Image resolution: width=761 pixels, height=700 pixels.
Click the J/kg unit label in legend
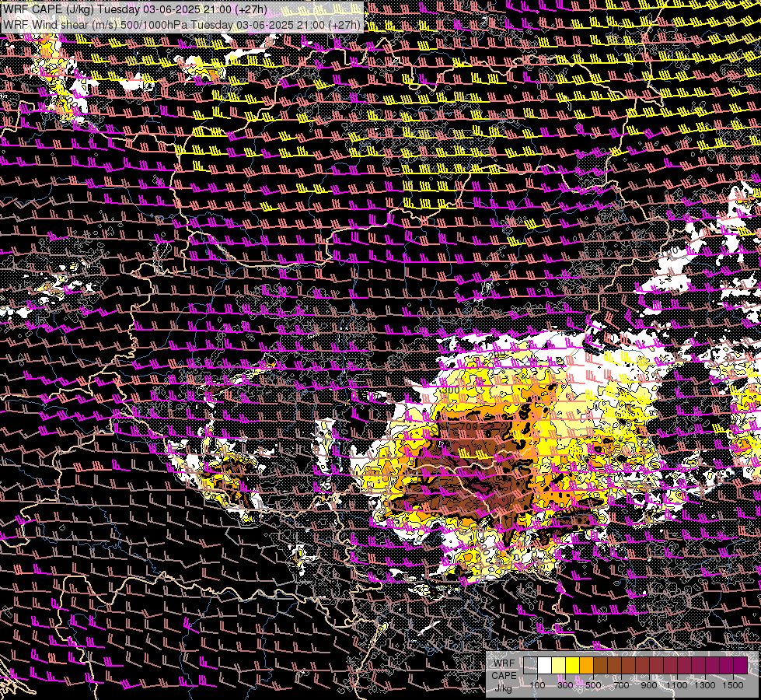click(x=503, y=688)
